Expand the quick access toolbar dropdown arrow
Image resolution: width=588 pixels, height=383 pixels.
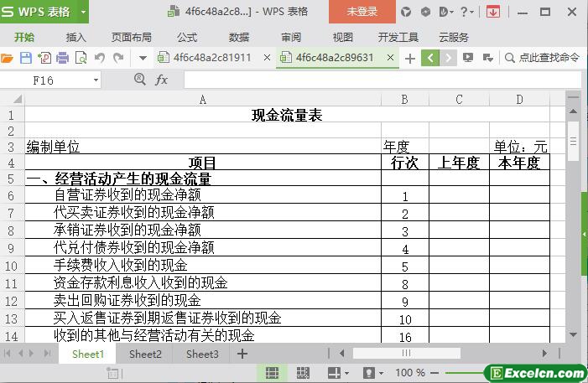click(x=143, y=58)
